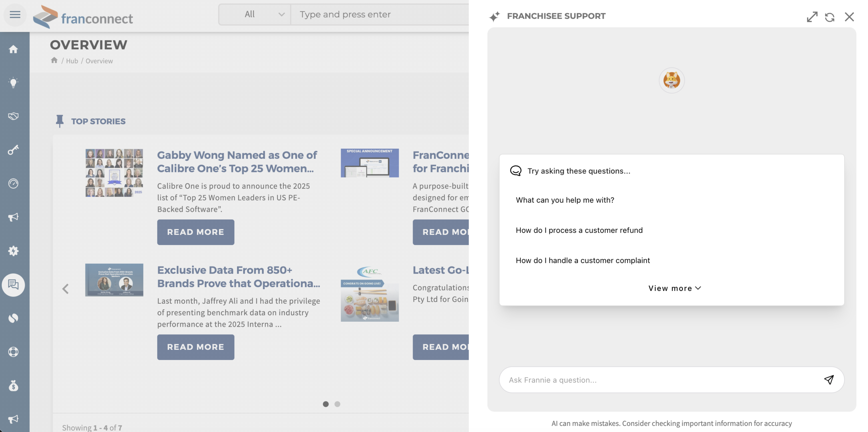Select second carousel page dot
Viewport: 868px width, 432px height.
pyautogui.click(x=337, y=404)
